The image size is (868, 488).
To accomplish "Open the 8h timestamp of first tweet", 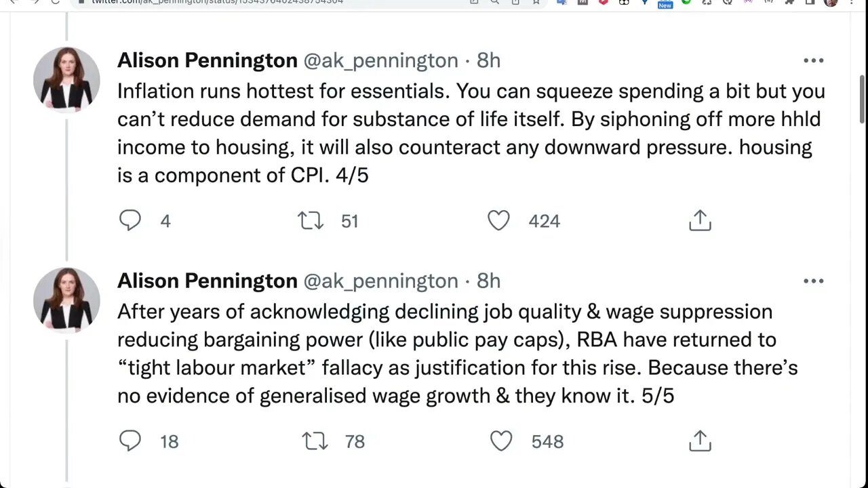I will tap(488, 60).
